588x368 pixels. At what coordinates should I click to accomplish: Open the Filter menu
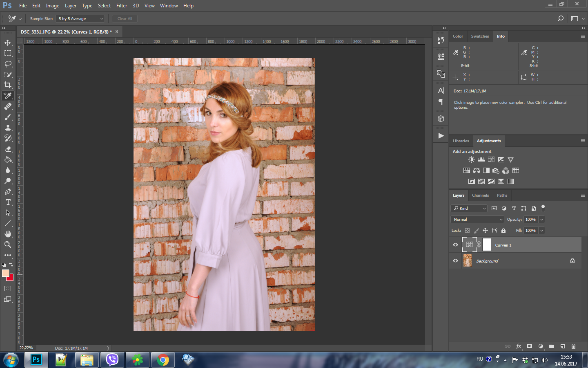click(x=121, y=6)
